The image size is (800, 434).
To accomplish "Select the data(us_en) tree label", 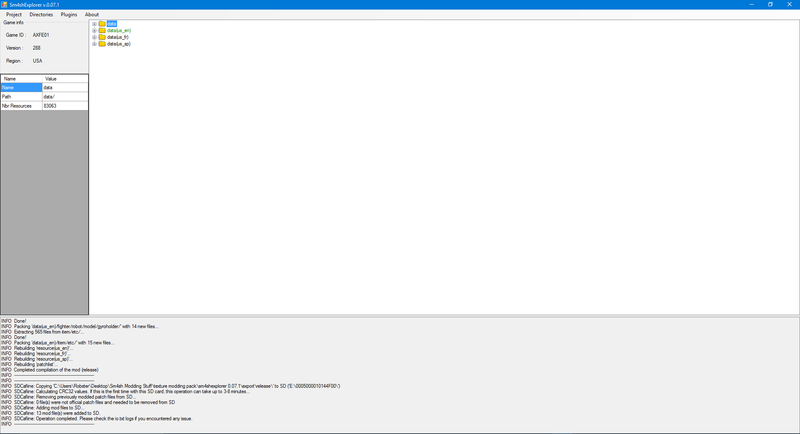I will [x=119, y=31].
